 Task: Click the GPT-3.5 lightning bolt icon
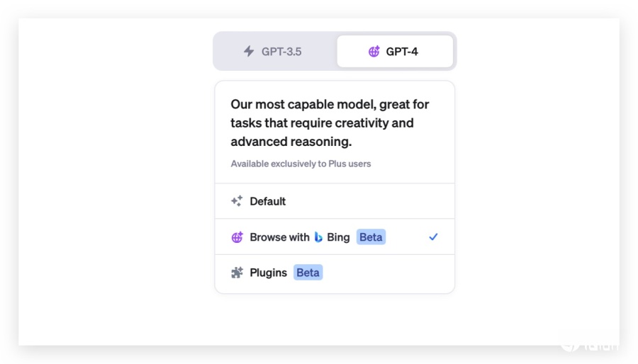[x=249, y=51]
